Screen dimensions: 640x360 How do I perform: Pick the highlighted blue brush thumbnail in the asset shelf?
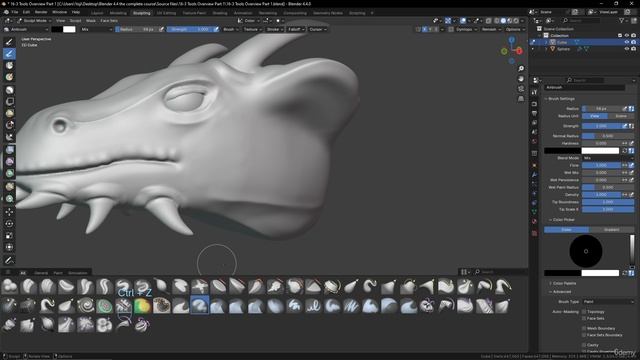(199, 306)
